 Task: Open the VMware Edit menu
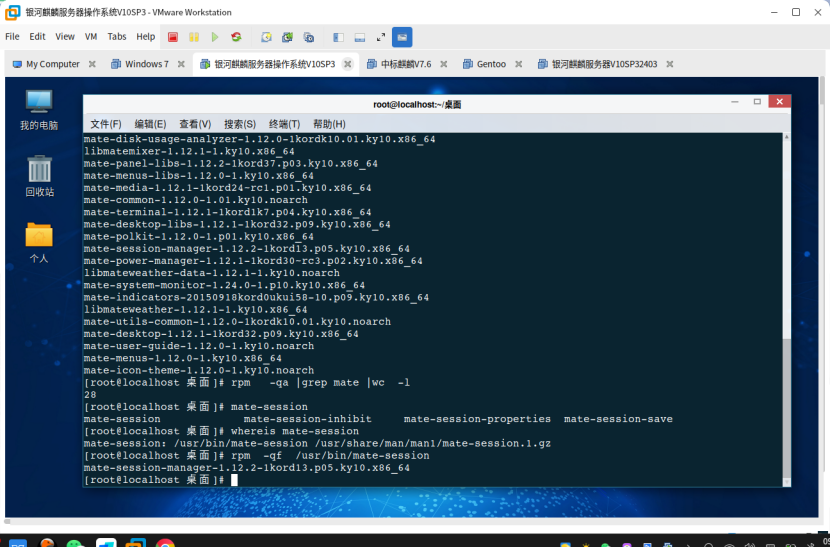pos(37,37)
